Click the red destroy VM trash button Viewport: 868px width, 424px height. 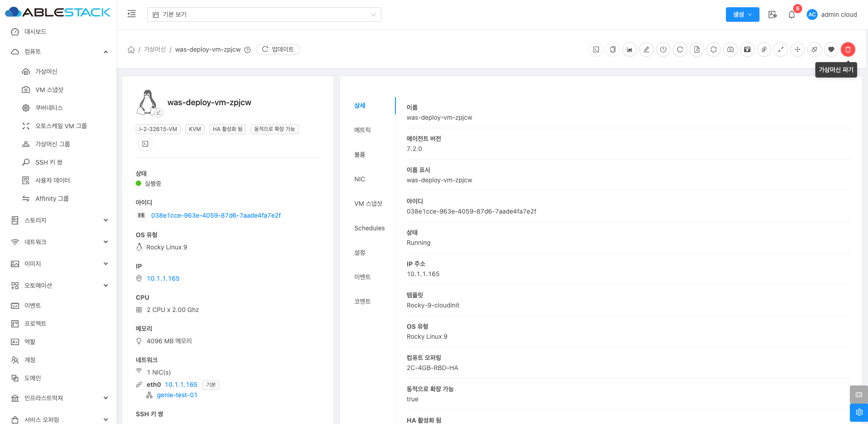(x=848, y=49)
